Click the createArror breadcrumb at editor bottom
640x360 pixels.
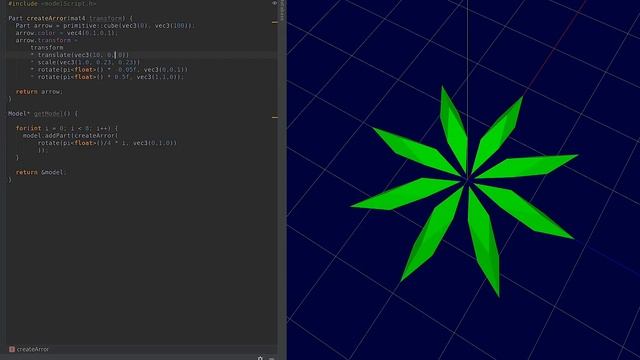[x=33, y=349]
